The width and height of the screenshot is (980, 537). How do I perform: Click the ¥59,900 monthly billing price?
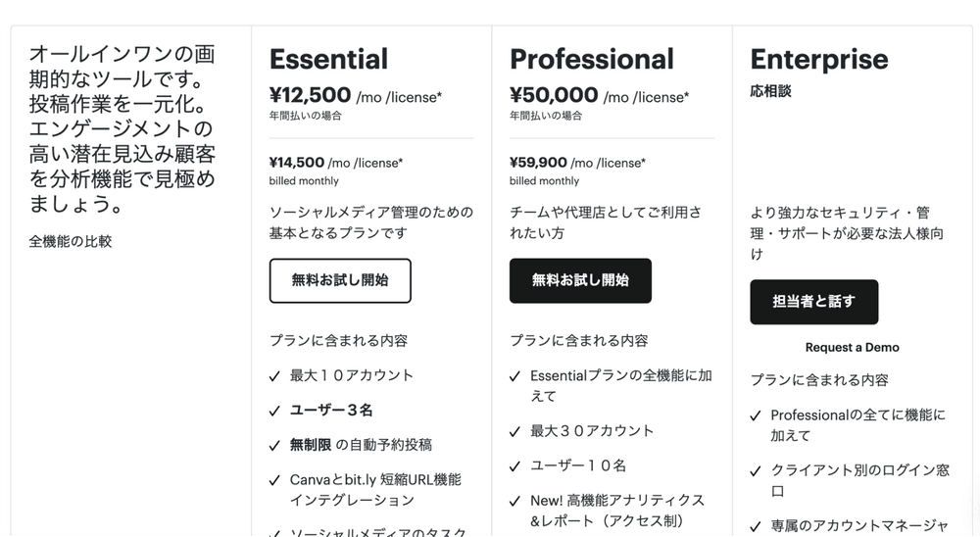[538, 163]
